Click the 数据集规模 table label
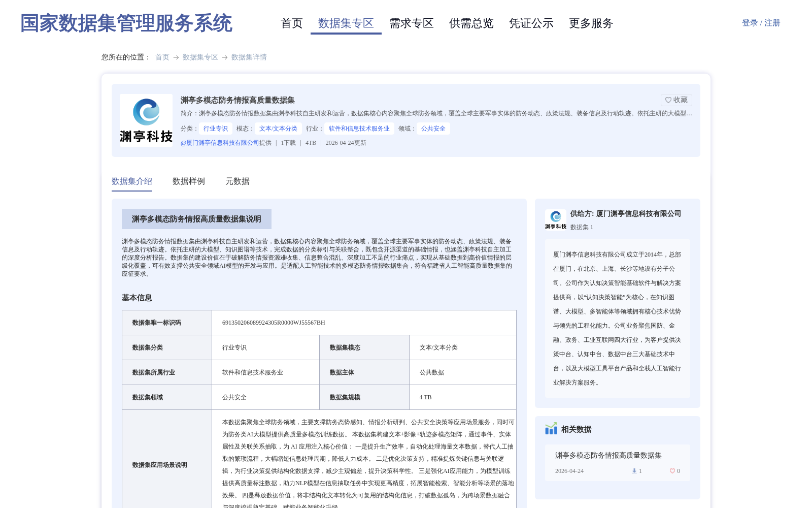The height and width of the screenshot is (508, 812). tap(345, 397)
